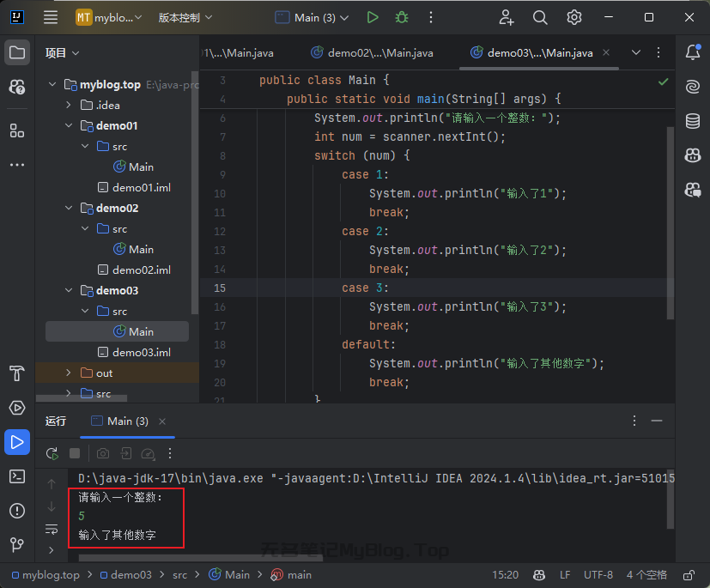This screenshot has width=710, height=588.
Task: Collapse the demo02 module
Action: click(x=69, y=208)
